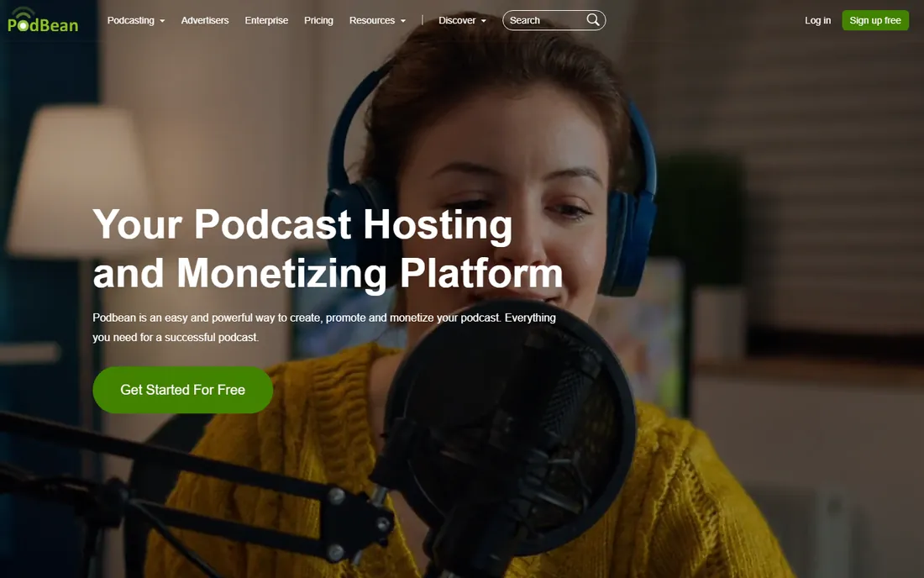Expand the Podcasting dropdown menu
Image resolution: width=924 pixels, height=578 pixels.
click(136, 20)
